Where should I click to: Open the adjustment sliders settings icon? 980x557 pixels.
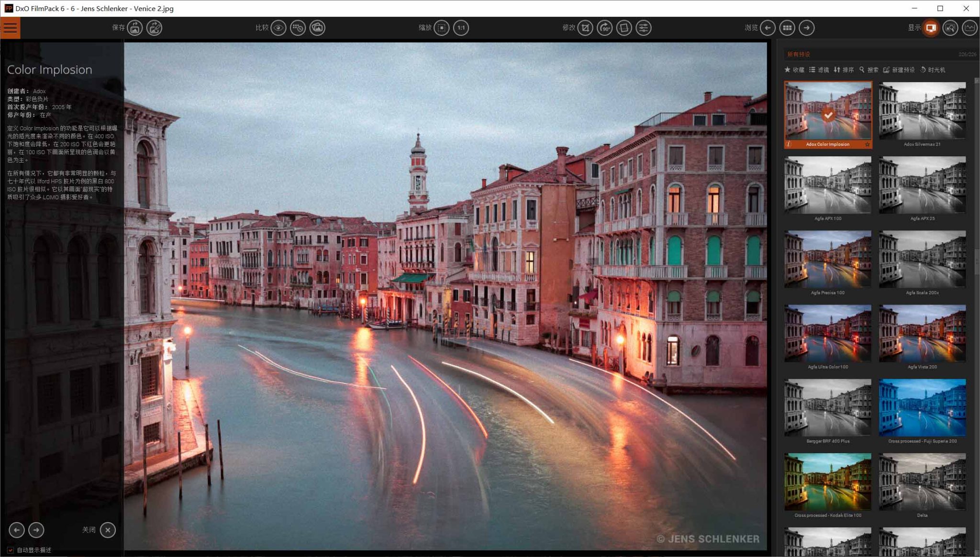[x=644, y=28]
